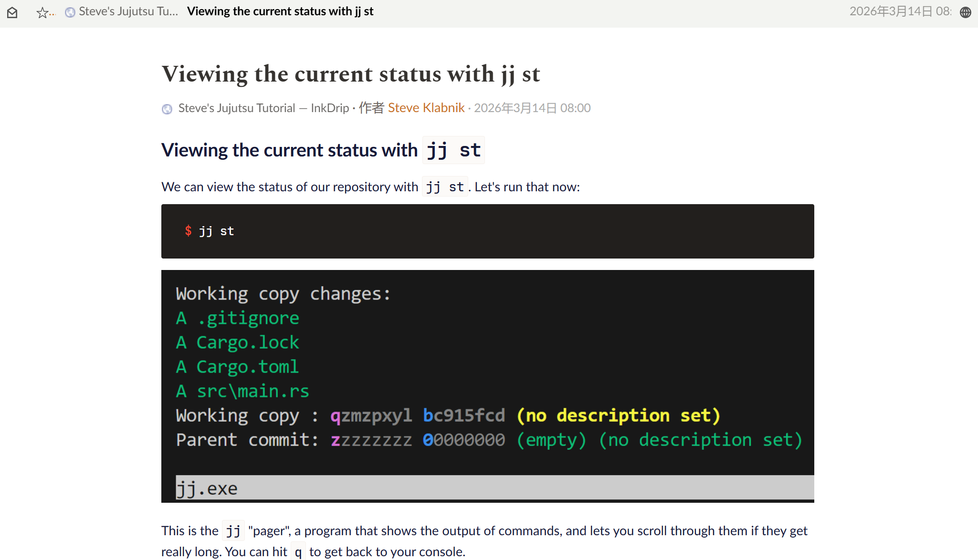The height and width of the screenshot is (560, 978).
Task: Open the Steve Klabnik author link
Action: pos(426,108)
